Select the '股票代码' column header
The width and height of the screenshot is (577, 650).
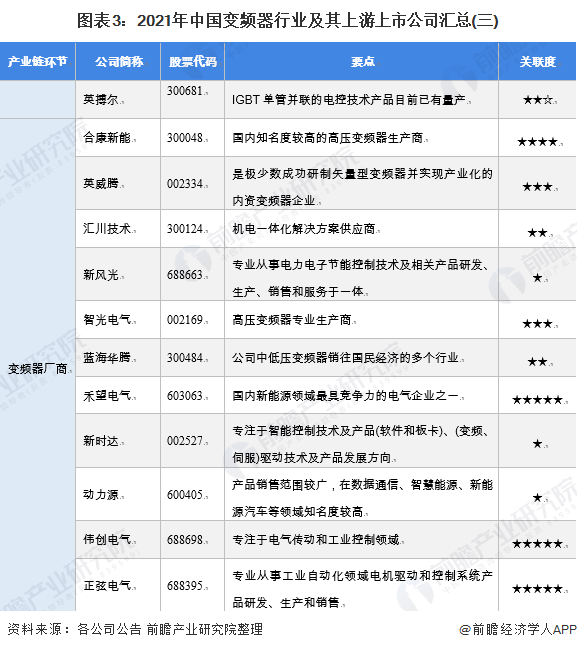192,62
